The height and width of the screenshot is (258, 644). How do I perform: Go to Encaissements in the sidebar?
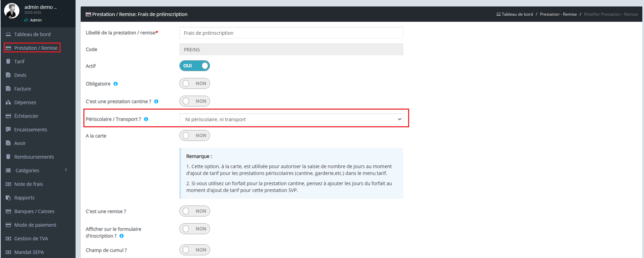tap(31, 130)
